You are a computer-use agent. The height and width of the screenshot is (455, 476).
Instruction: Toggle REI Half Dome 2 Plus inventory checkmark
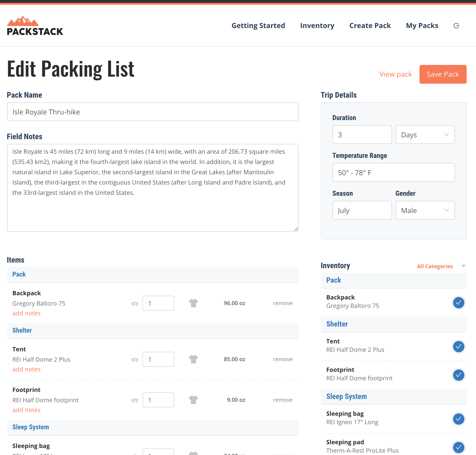pos(458,347)
